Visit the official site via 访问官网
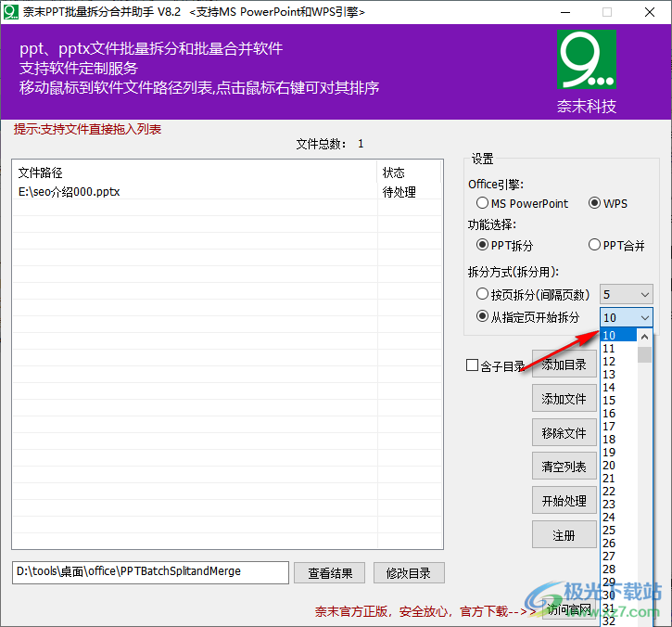The height and width of the screenshot is (627, 672). click(x=568, y=609)
